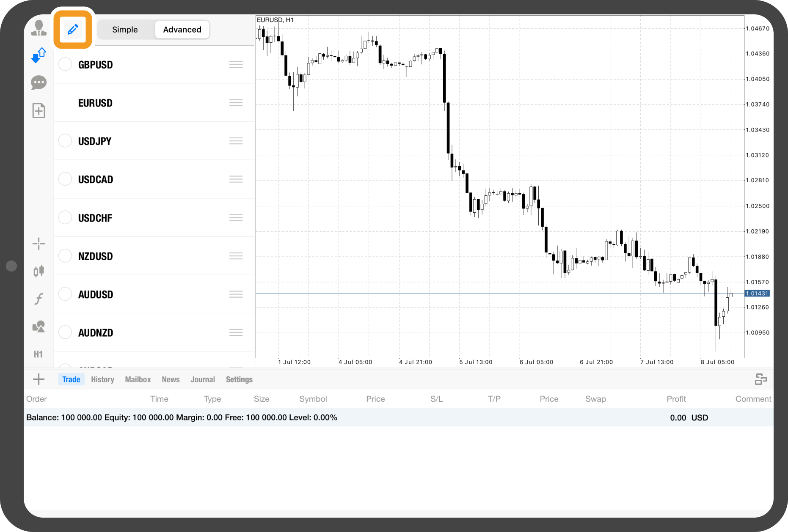The width and height of the screenshot is (788, 532).
Task: Open the candlestick chart type icon
Action: [39, 271]
